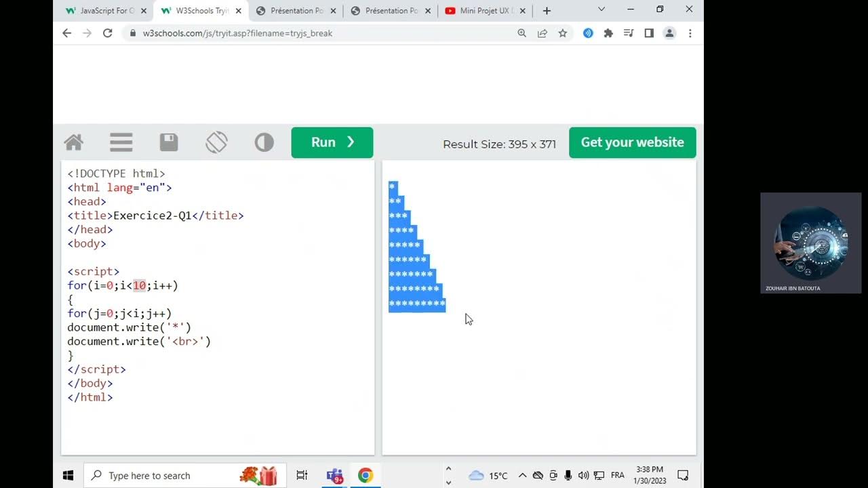Close the Mini Projet UX tab

pyautogui.click(x=523, y=11)
